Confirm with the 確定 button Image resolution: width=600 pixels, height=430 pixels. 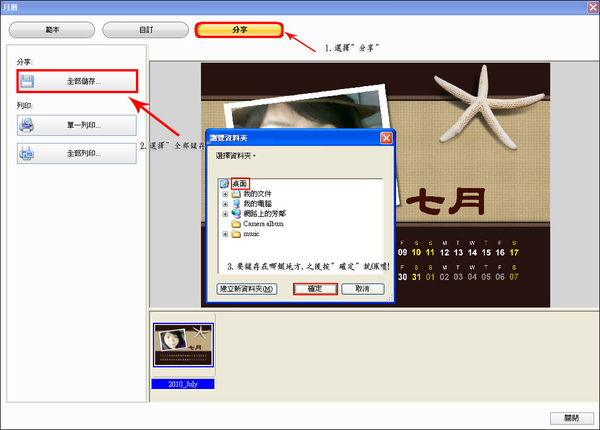click(315, 289)
